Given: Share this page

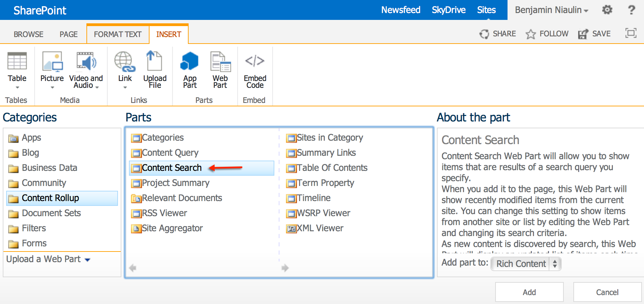Looking at the screenshot, I should 498,34.
